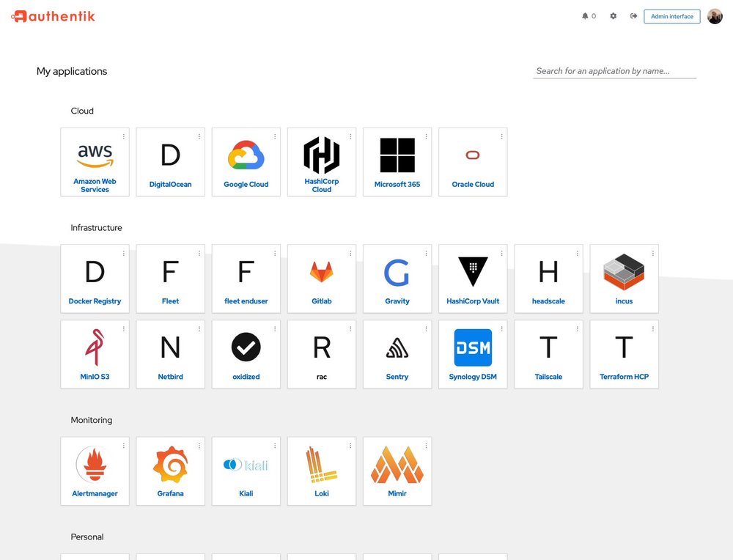The image size is (733, 560).
Task: Launch Gitlab via its fox icon
Action: 322,272
